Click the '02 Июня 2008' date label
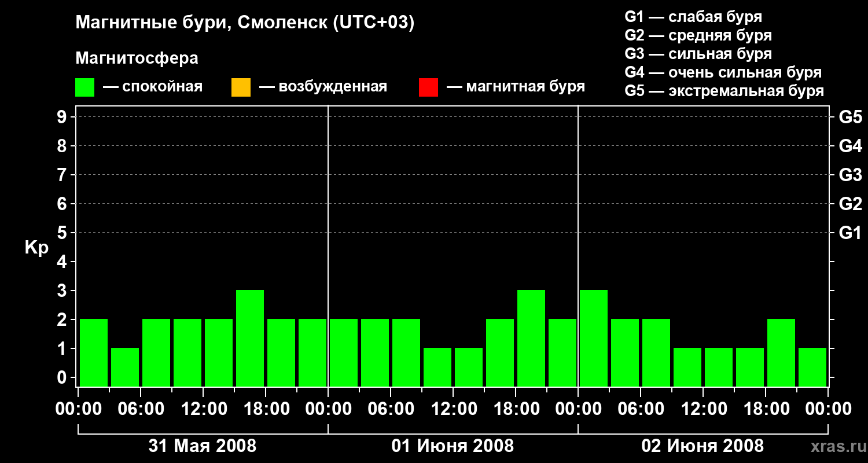This screenshot has width=868, height=463. pyautogui.click(x=703, y=446)
